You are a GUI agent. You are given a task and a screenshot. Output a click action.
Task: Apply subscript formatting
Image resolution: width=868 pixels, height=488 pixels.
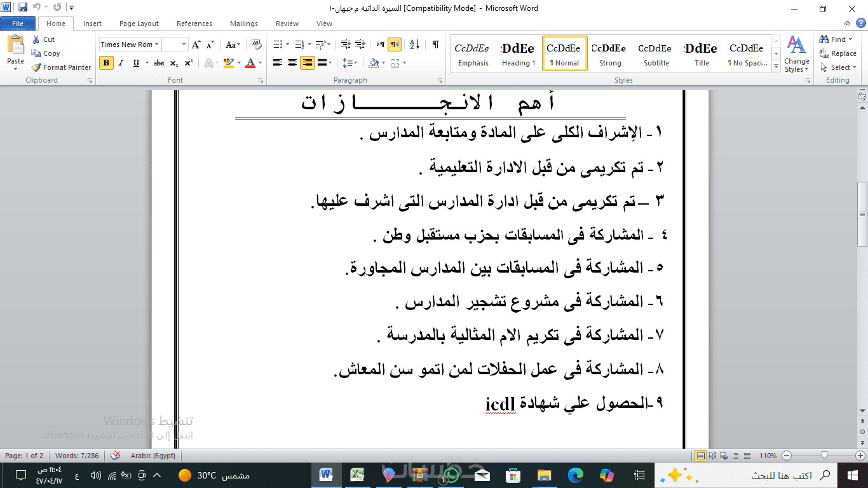[x=174, y=63]
